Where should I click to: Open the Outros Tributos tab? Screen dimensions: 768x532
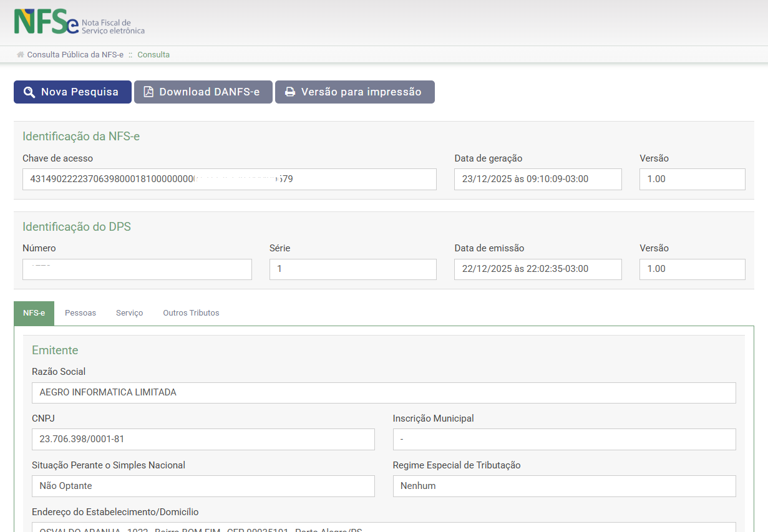pyautogui.click(x=191, y=313)
